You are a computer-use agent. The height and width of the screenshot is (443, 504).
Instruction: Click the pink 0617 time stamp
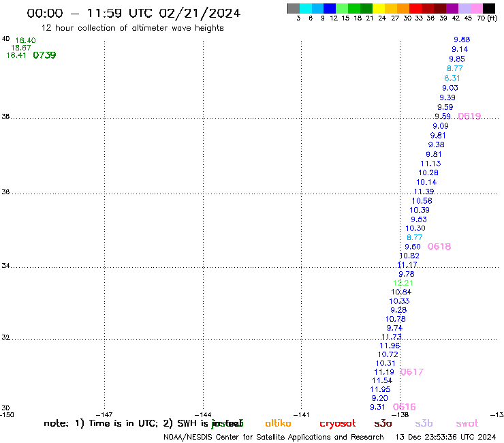412,372
